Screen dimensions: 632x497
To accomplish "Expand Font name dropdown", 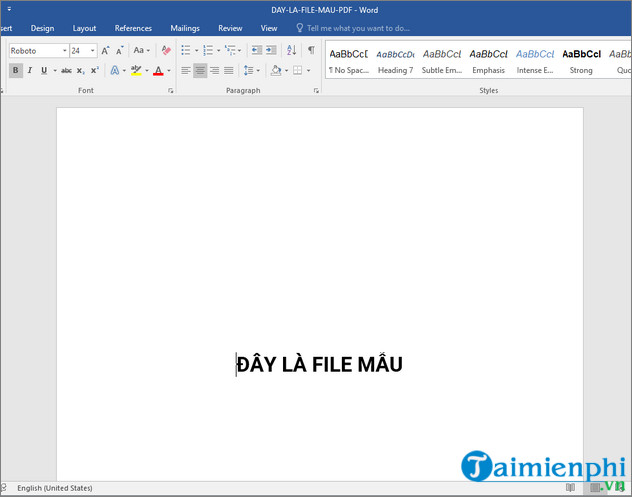I will tap(64, 51).
